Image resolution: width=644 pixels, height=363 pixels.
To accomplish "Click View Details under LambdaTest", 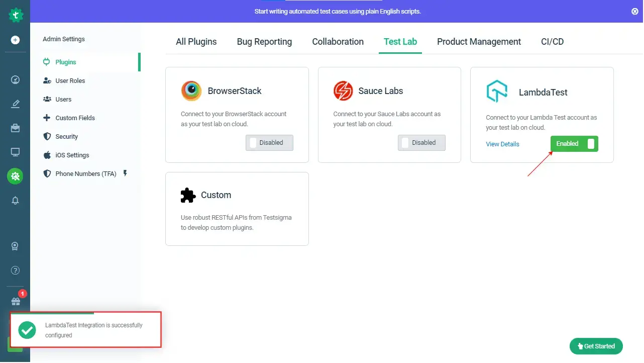I will point(502,144).
